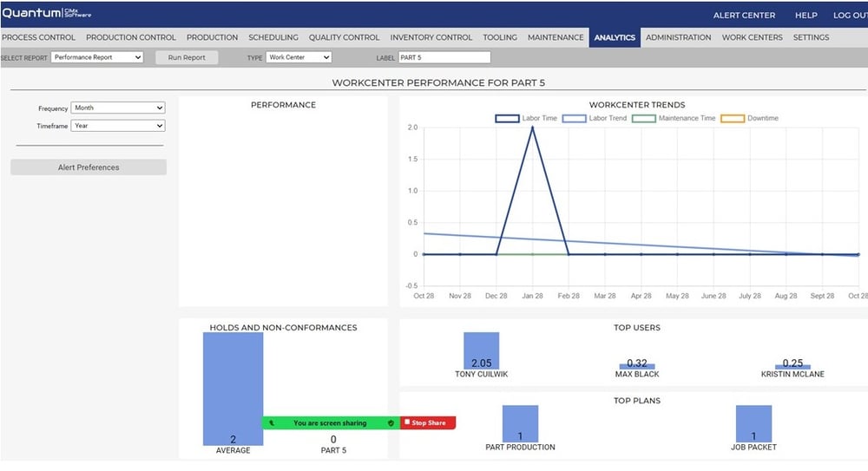Expand the Type Work Center dropdown

[x=299, y=57]
